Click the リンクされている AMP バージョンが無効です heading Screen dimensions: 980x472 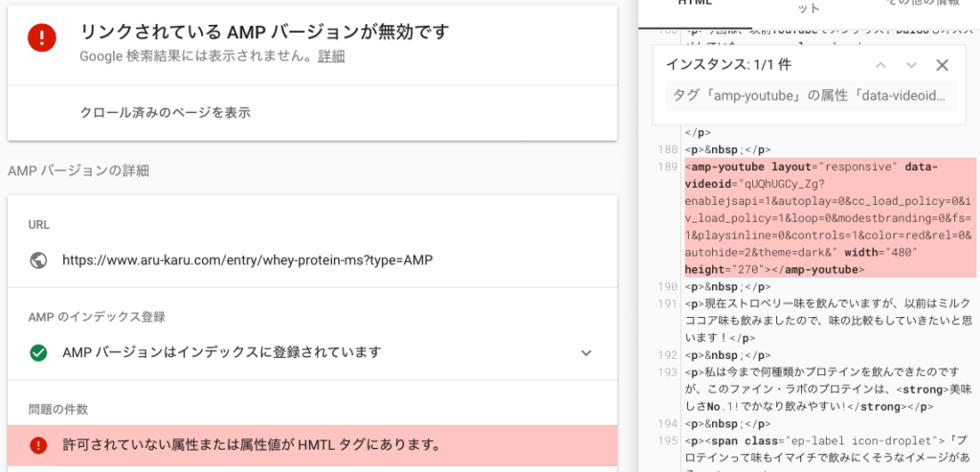pyautogui.click(x=265, y=32)
